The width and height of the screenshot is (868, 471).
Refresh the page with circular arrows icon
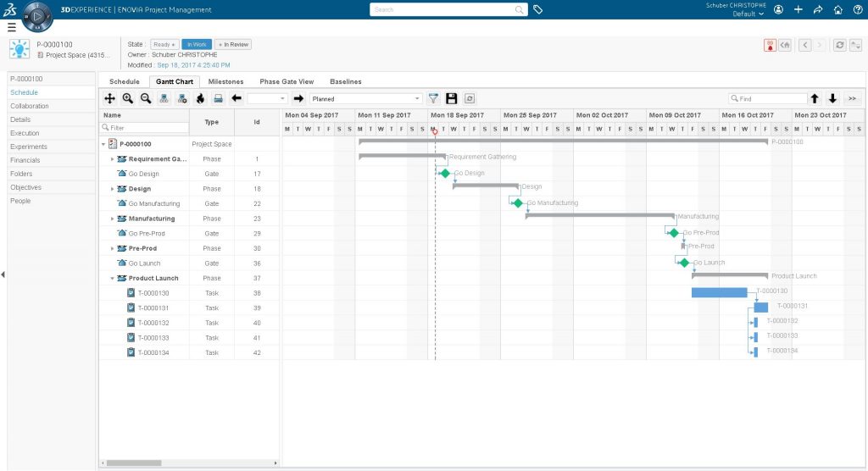840,46
